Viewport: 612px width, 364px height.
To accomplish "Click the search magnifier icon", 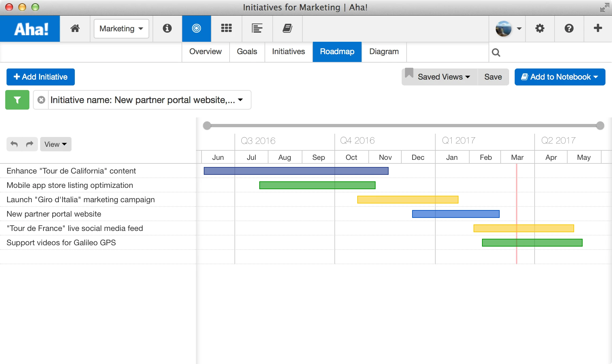I will pos(496,52).
